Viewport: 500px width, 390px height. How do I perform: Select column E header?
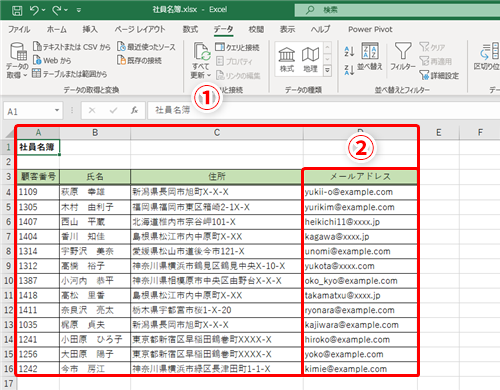(x=439, y=133)
